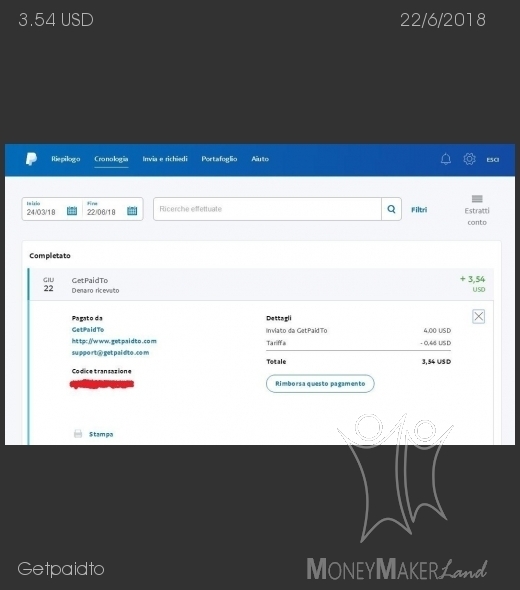The width and height of the screenshot is (520, 590).
Task: Click the Fine date field 22/06/18
Action: 113,209
